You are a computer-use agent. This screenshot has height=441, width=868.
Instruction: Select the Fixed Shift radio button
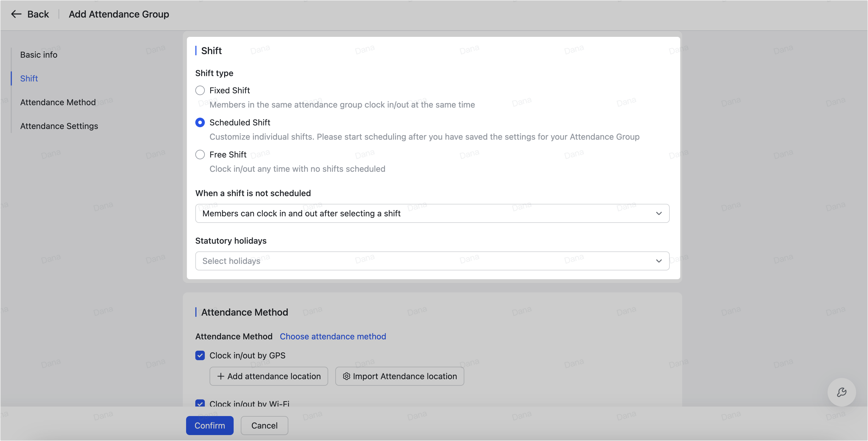pos(200,90)
